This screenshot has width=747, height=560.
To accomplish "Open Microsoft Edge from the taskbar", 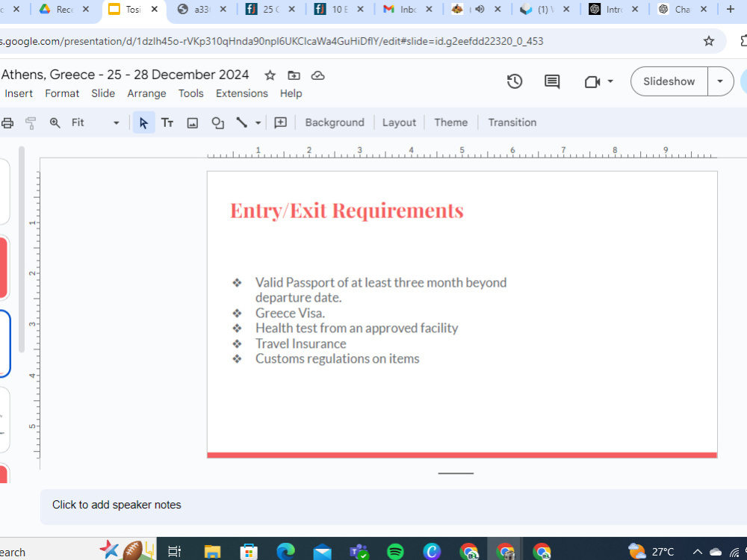I will point(285,552).
